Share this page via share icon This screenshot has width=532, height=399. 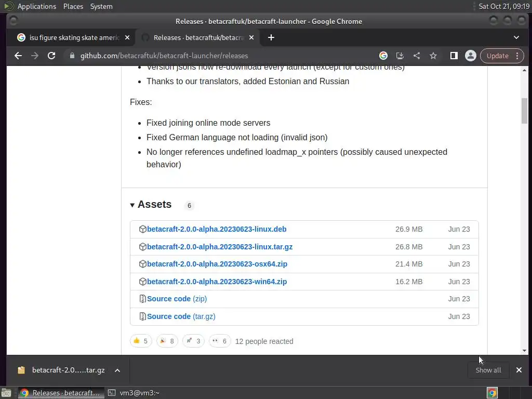pyautogui.click(x=417, y=56)
